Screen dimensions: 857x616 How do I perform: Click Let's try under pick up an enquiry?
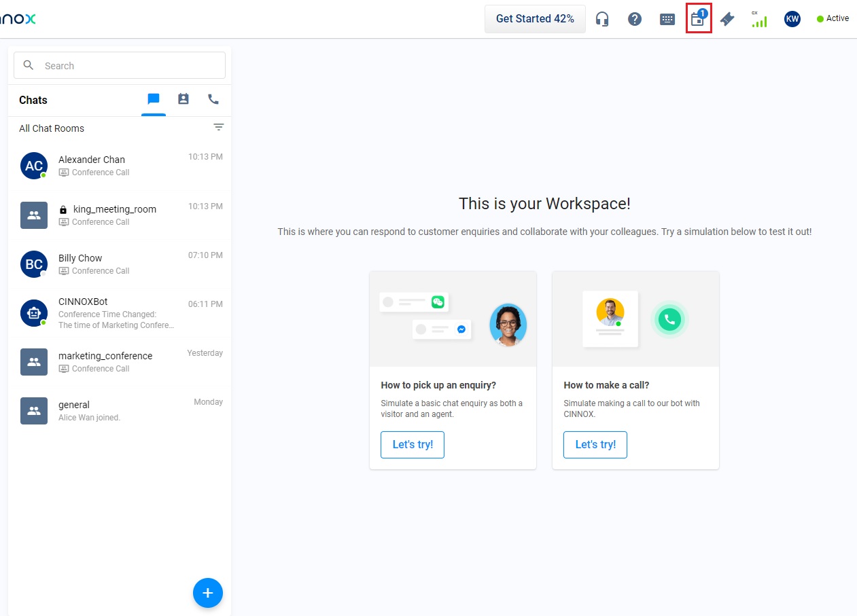pyautogui.click(x=413, y=445)
